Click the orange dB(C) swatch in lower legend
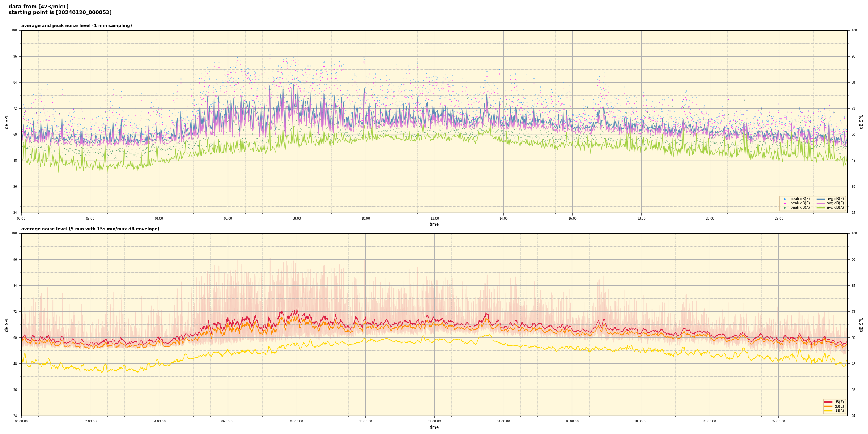Image resolution: width=868 pixels, height=434 pixels. 828,406
